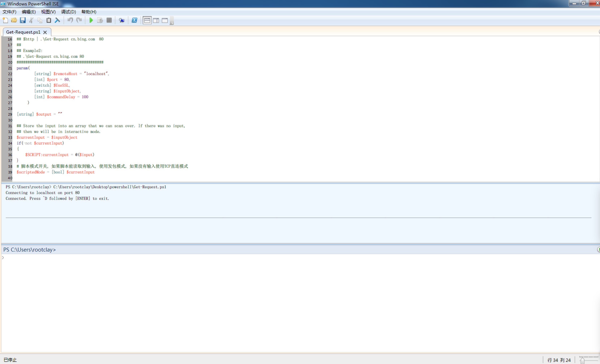The height and width of the screenshot is (364, 600).
Task: Click the '## Example2:' comment line
Action: [29, 51]
